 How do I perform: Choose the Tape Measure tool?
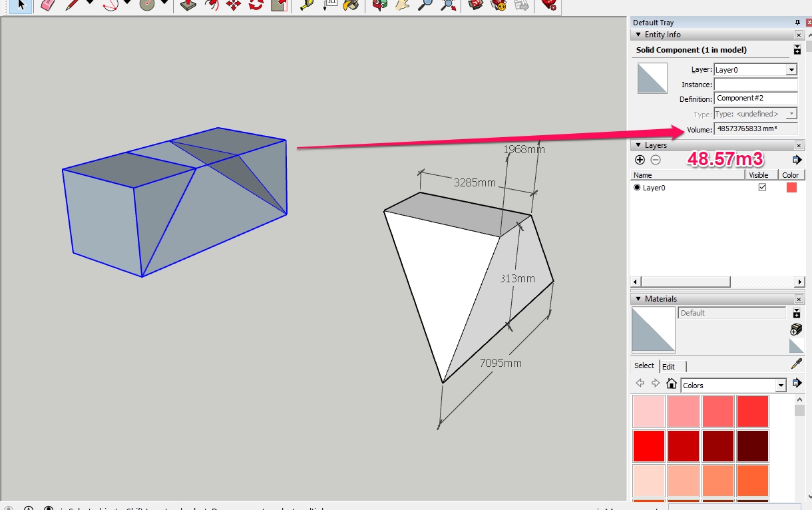(x=306, y=5)
